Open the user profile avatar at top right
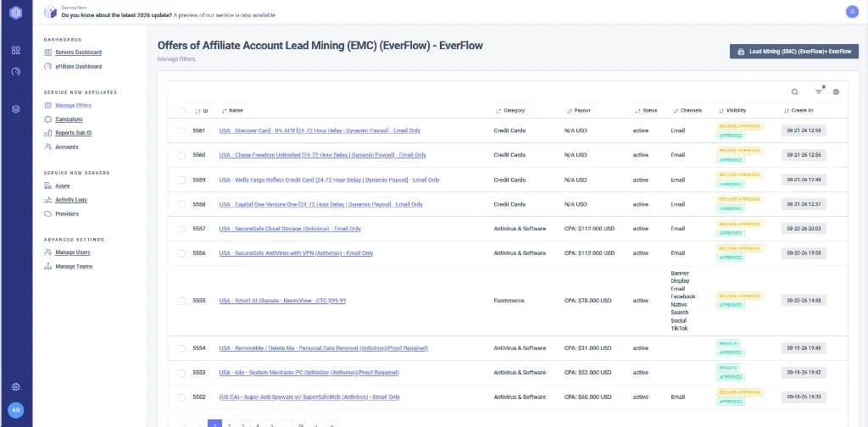 852,12
